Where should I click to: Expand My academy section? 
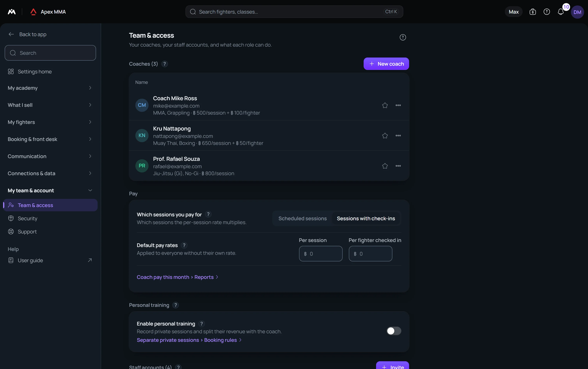[50, 88]
